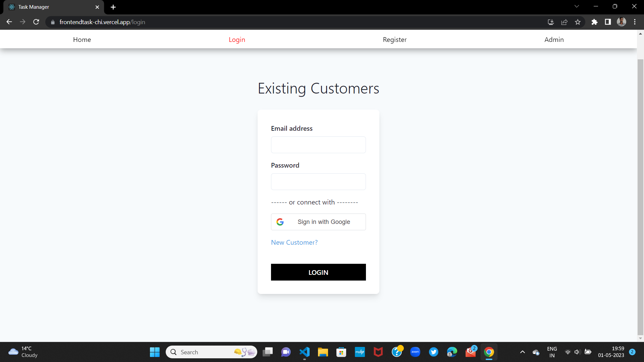Open Visual Studio Code from the taskbar
This screenshot has height=362, width=644.
coord(305,352)
